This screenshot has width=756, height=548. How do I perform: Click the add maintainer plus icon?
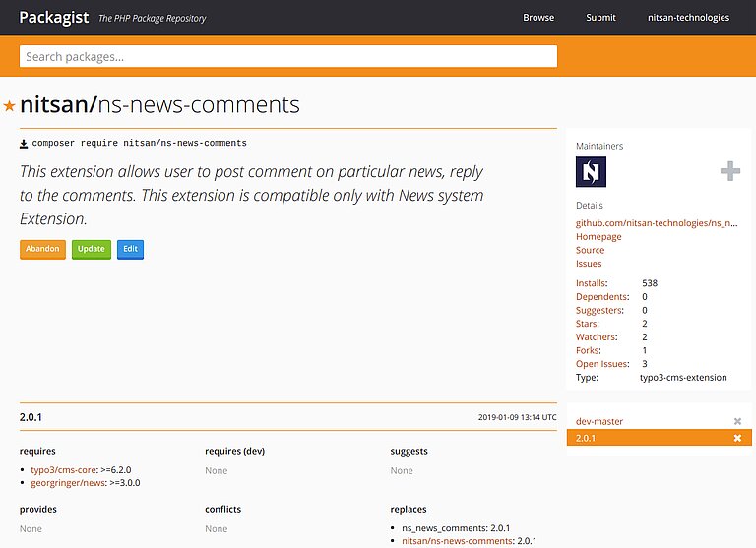pos(729,172)
